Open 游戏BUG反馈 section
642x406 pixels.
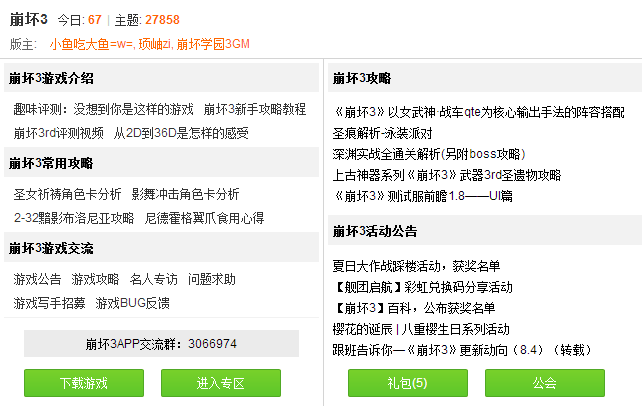[x=132, y=302]
